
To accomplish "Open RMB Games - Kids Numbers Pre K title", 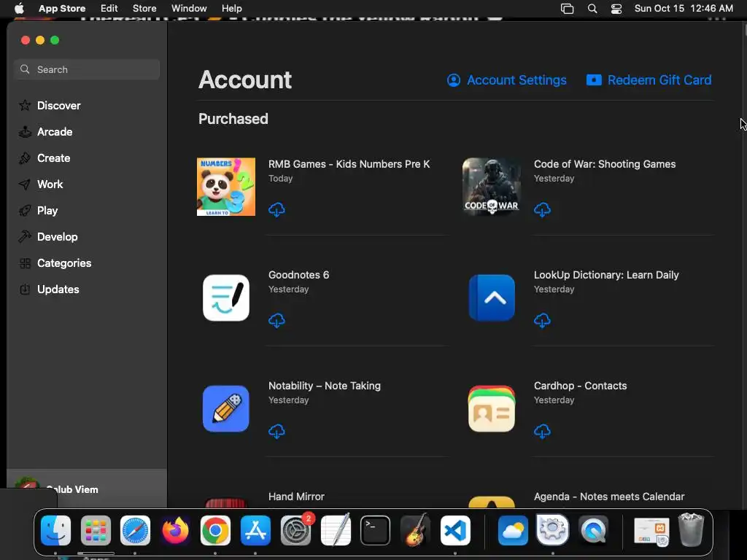I will click(349, 164).
